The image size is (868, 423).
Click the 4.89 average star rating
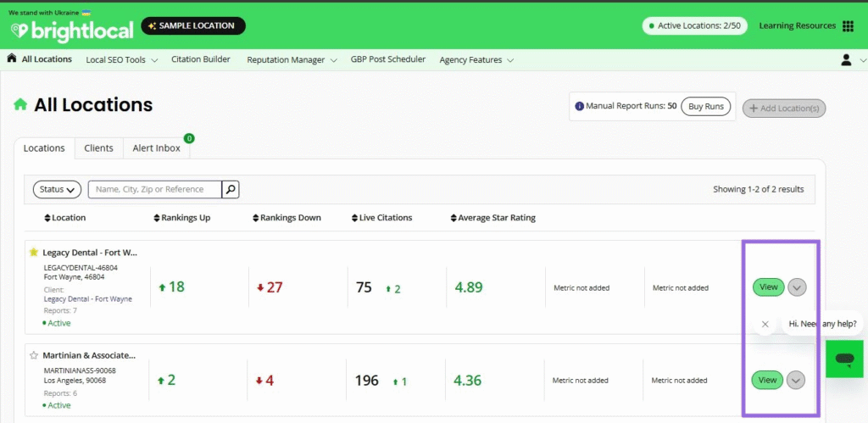point(469,287)
